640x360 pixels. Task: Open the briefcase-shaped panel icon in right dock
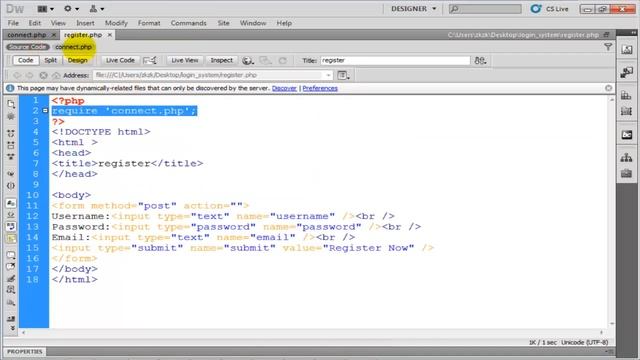click(x=627, y=174)
